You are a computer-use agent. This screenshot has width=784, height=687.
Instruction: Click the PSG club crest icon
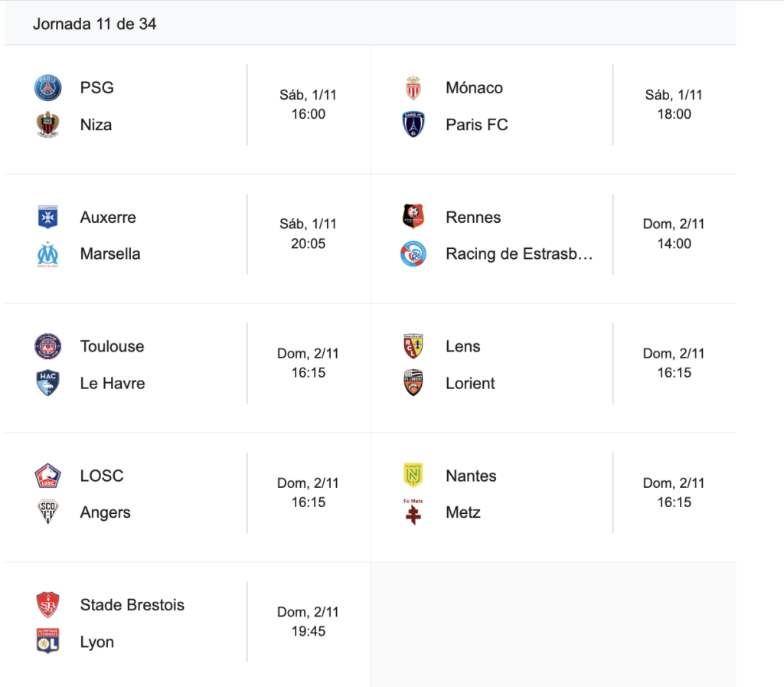47,88
